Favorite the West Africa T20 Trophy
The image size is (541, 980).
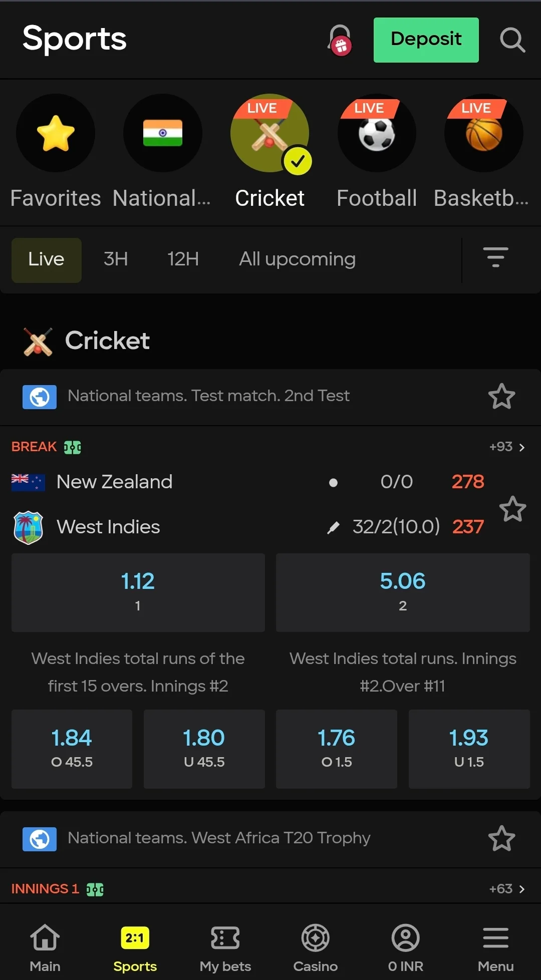(501, 839)
